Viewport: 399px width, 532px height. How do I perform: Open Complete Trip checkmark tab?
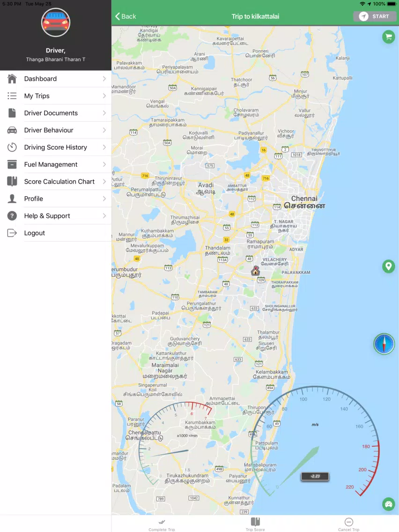pos(162,524)
